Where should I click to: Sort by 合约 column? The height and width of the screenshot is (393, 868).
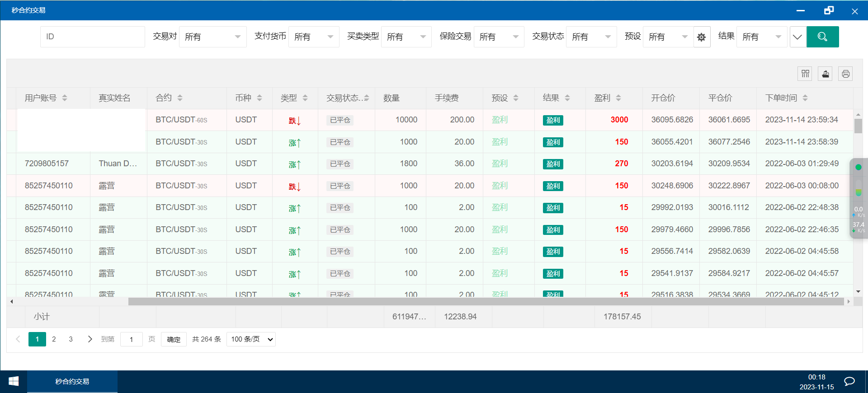pos(180,98)
